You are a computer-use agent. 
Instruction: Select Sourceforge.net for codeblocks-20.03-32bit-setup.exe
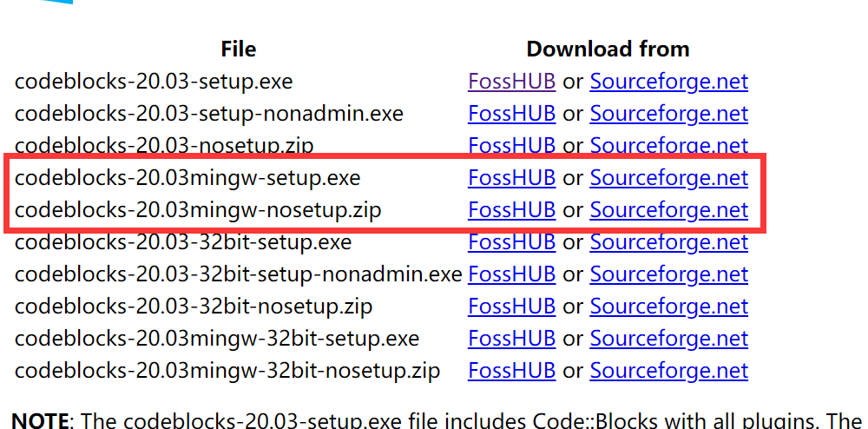tap(668, 242)
